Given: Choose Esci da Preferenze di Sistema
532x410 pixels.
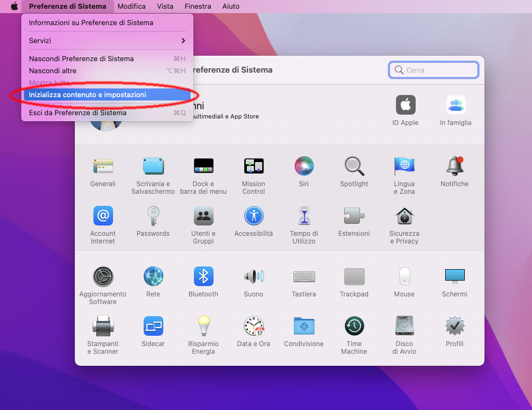Looking at the screenshot, I should [107, 113].
